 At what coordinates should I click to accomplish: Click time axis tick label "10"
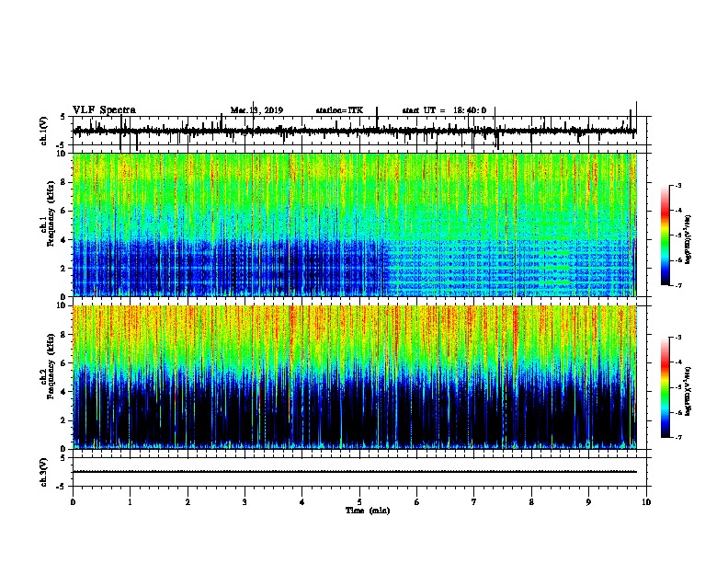(646, 501)
